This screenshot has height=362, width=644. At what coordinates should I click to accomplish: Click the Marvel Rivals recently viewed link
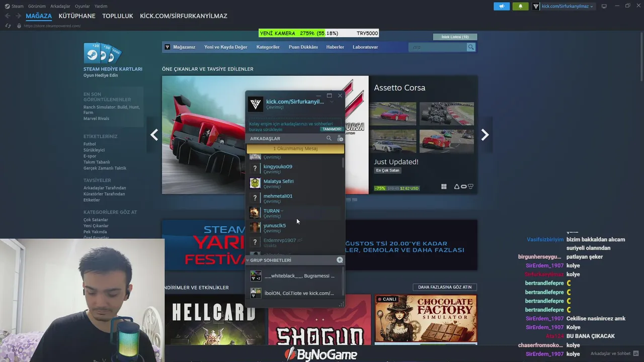point(96,119)
